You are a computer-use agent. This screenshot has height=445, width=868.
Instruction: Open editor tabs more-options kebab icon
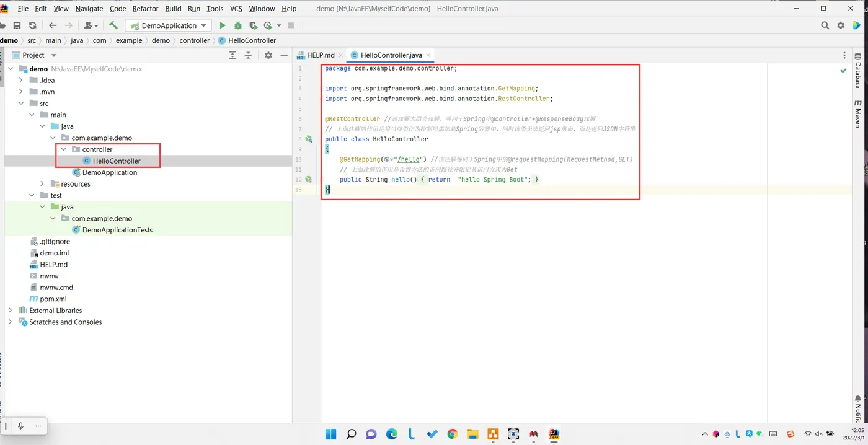coord(844,55)
